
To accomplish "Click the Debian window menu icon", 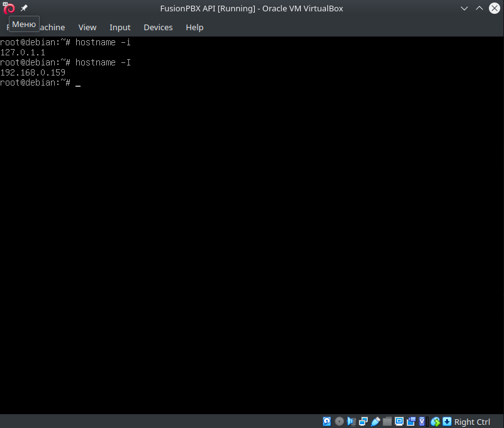I will point(9,8).
